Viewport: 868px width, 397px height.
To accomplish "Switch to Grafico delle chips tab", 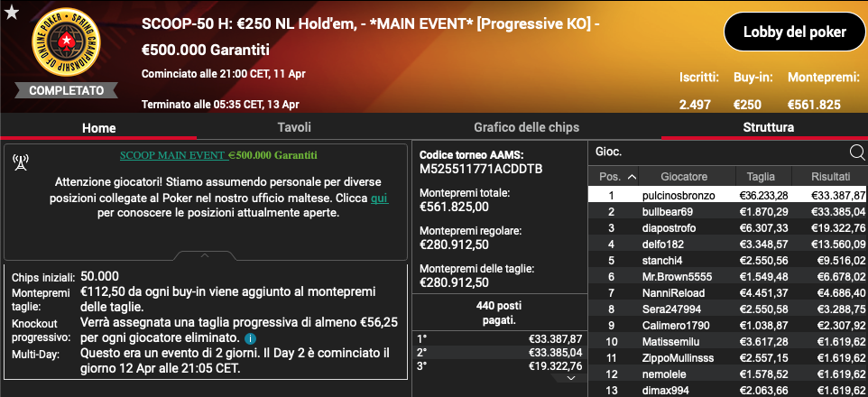I will (526, 127).
